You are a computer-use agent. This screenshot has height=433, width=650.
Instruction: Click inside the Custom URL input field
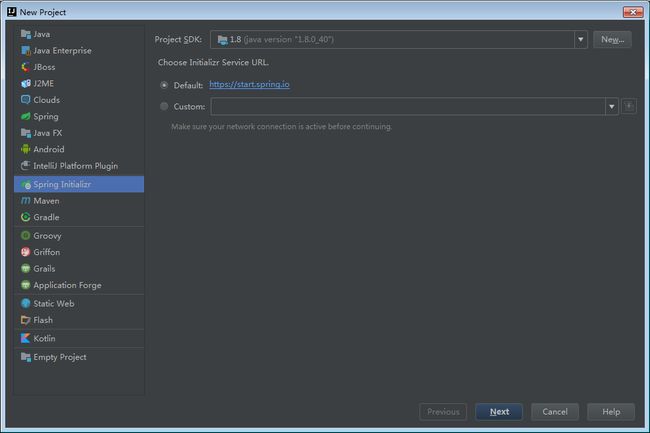(408, 106)
